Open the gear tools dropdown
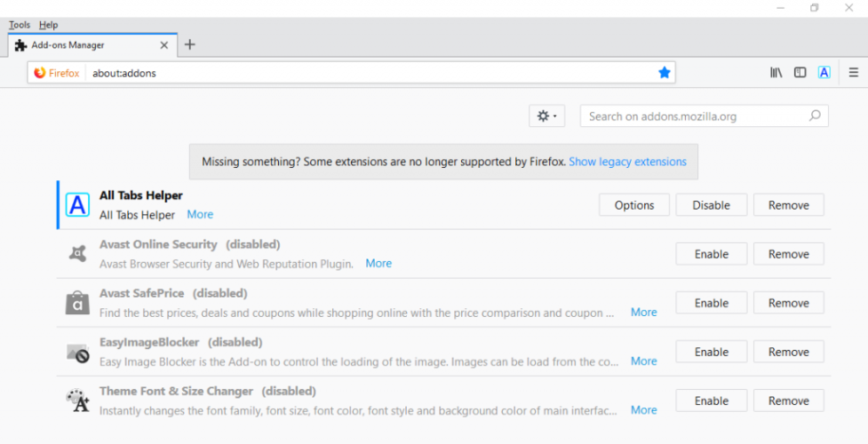Image resolution: width=868 pixels, height=444 pixels. click(547, 116)
